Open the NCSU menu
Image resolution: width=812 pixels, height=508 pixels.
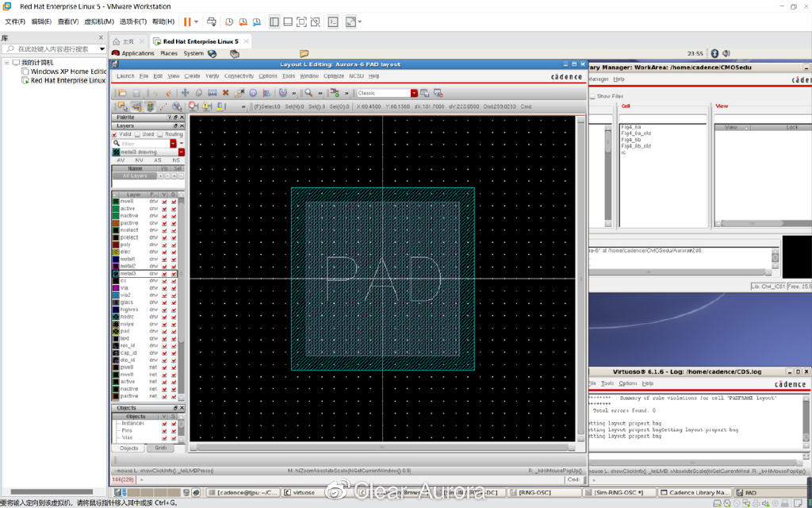coord(356,76)
